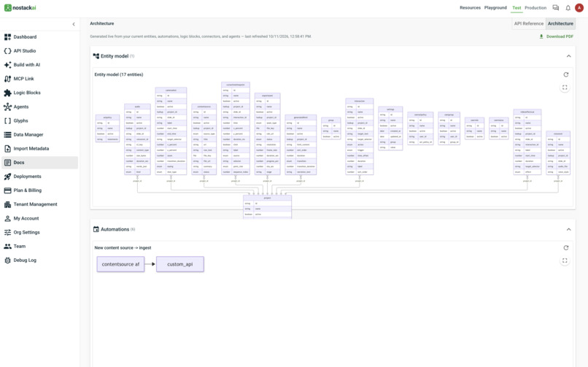
Task: Click the Entity model section heading
Action: [115, 56]
